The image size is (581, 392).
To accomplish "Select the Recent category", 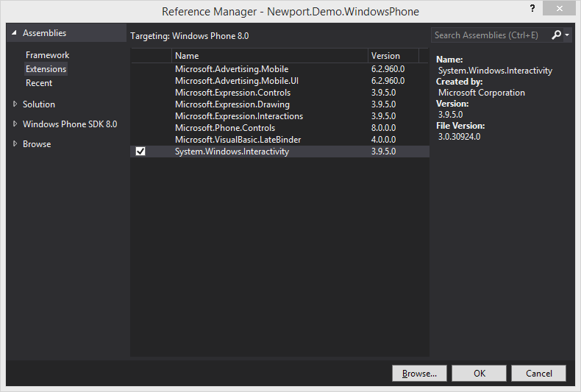I will click(x=39, y=83).
